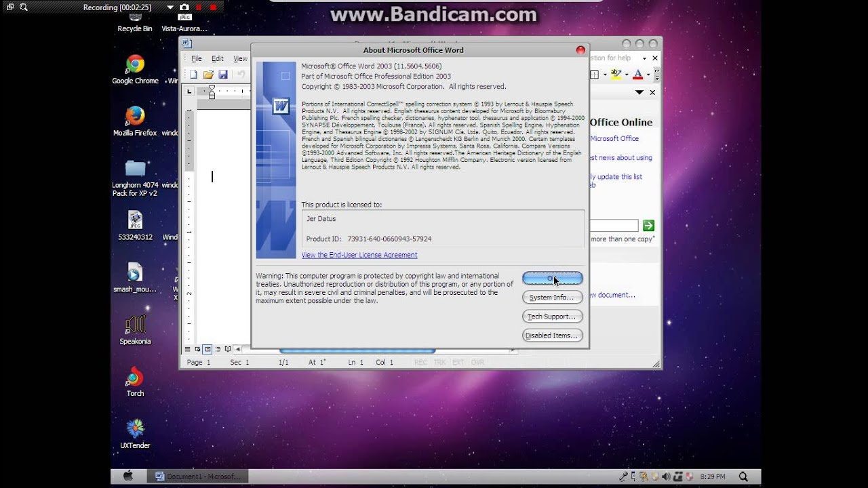Click Product ID 73931-640-0660943-57924 text
The height and width of the screenshot is (488, 868).
pos(369,239)
